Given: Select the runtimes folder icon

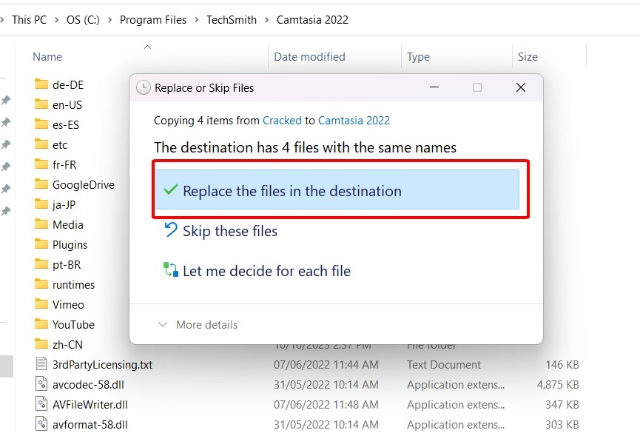Looking at the screenshot, I should point(41,284).
